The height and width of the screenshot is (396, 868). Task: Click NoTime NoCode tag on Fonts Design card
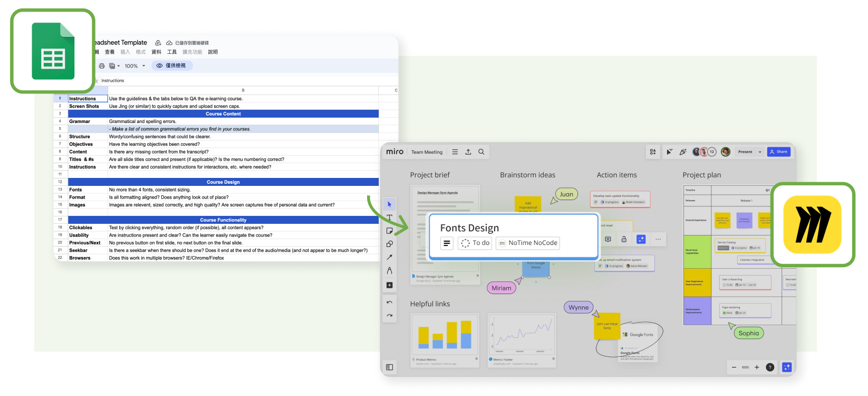(528, 243)
